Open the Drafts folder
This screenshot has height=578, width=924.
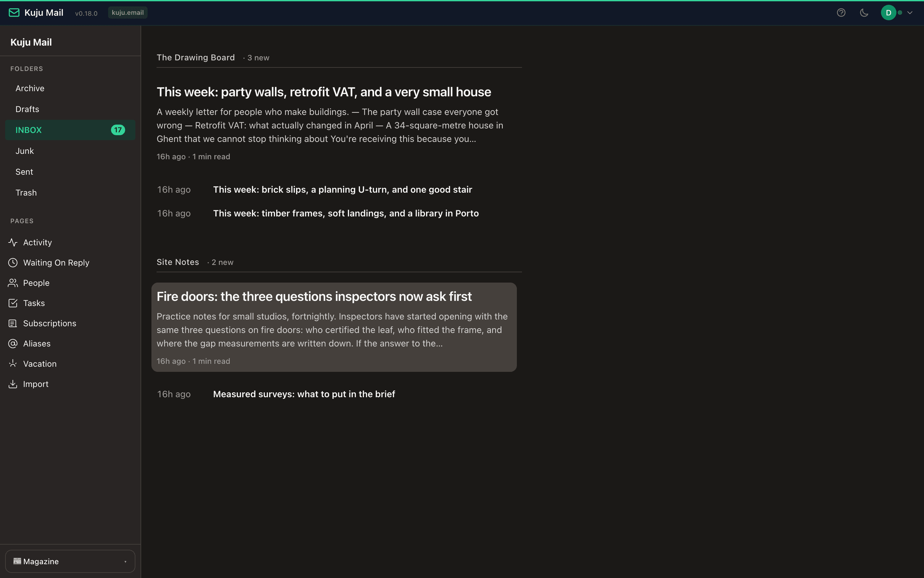pyautogui.click(x=70, y=109)
